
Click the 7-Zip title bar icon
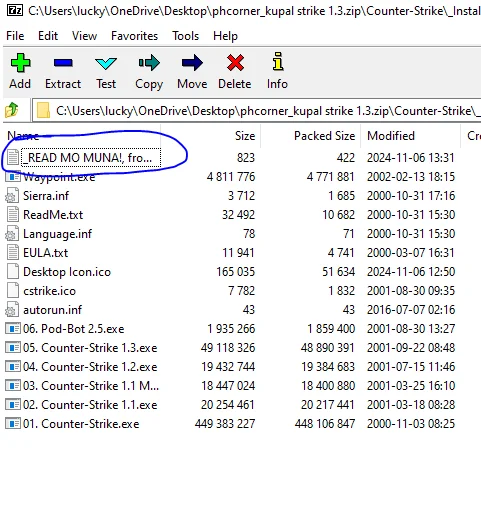15,11
